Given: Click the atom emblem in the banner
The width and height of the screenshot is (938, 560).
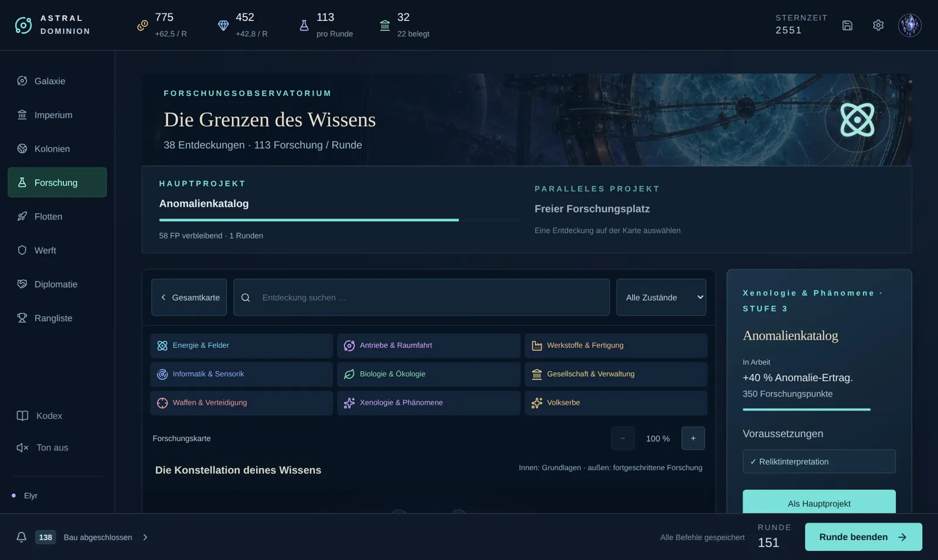Looking at the screenshot, I should pyautogui.click(x=857, y=119).
